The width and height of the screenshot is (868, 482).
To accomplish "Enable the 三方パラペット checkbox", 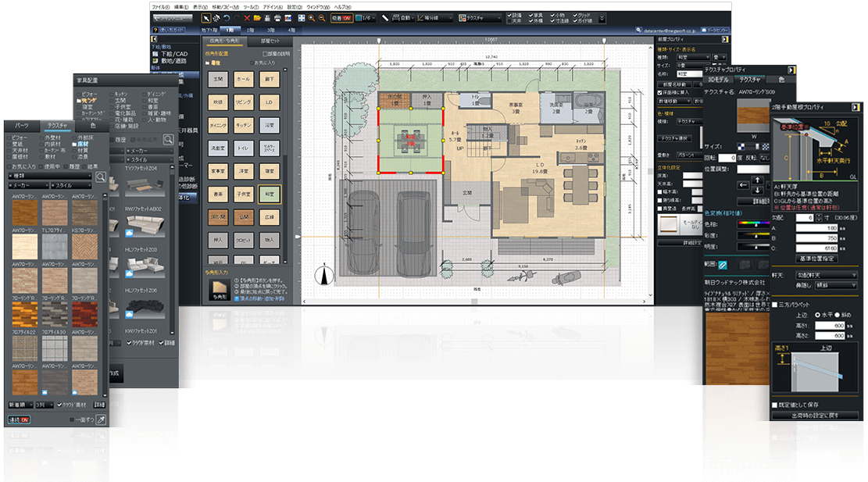I will [774, 304].
